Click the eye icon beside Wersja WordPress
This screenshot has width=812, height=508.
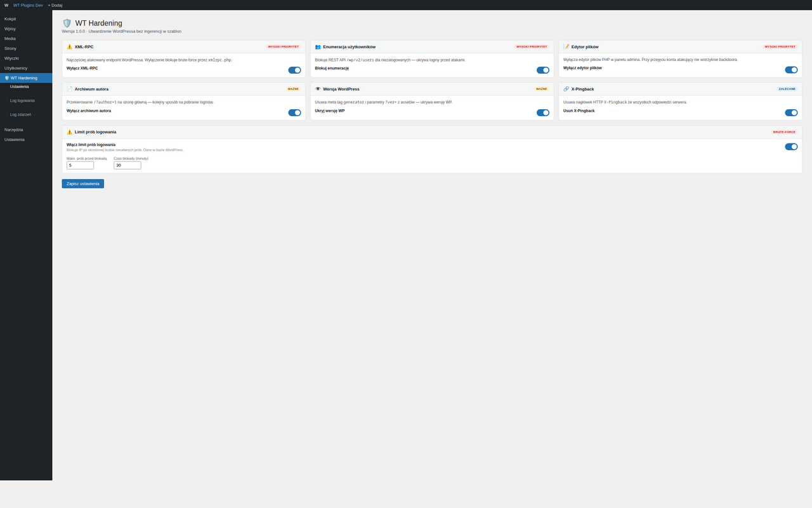[x=318, y=89]
